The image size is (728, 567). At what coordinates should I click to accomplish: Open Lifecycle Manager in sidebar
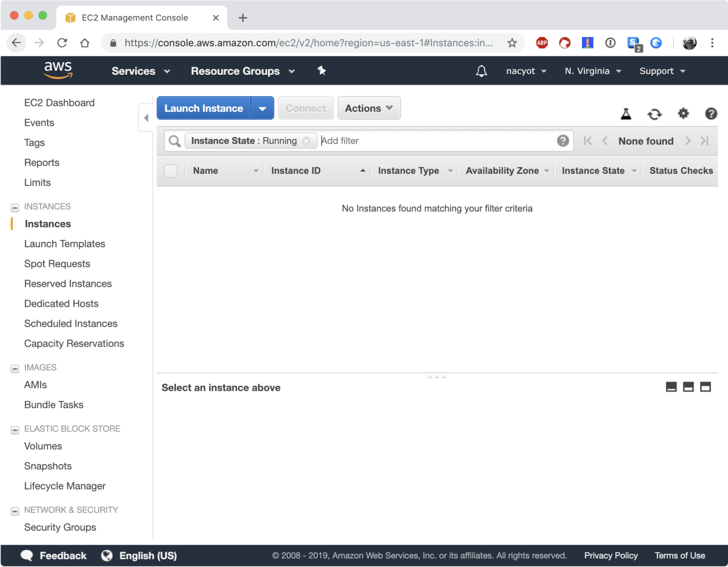click(65, 486)
